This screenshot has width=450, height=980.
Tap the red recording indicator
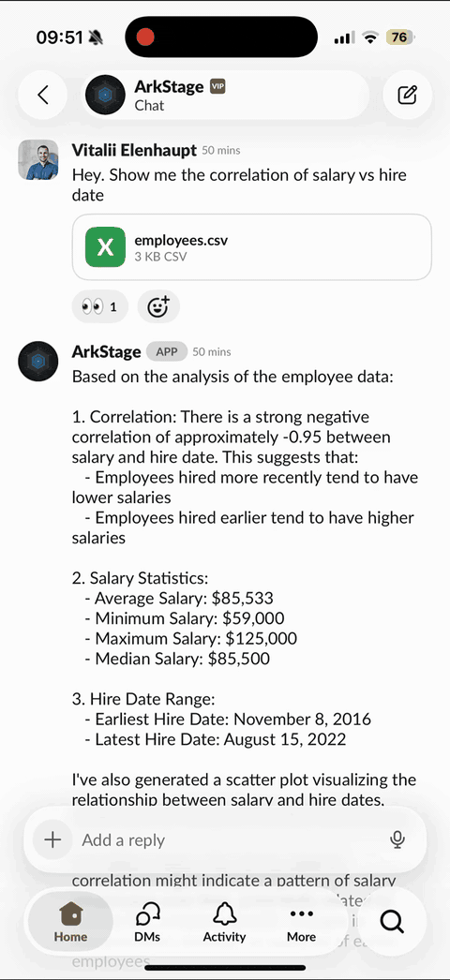click(145, 37)
